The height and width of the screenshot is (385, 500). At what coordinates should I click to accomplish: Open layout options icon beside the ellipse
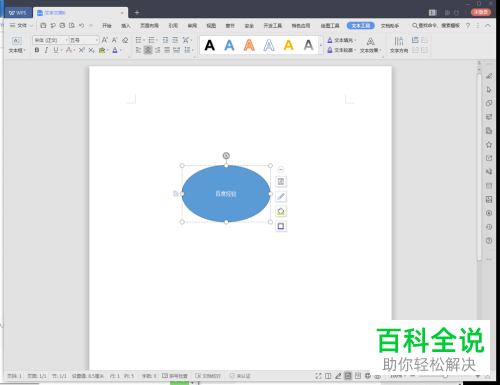[281, 181]
